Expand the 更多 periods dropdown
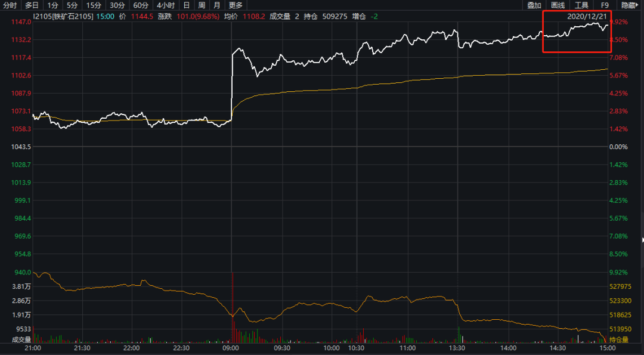This screenshot has height=355, width=644. pyautogui.click(x=236, y=5)
